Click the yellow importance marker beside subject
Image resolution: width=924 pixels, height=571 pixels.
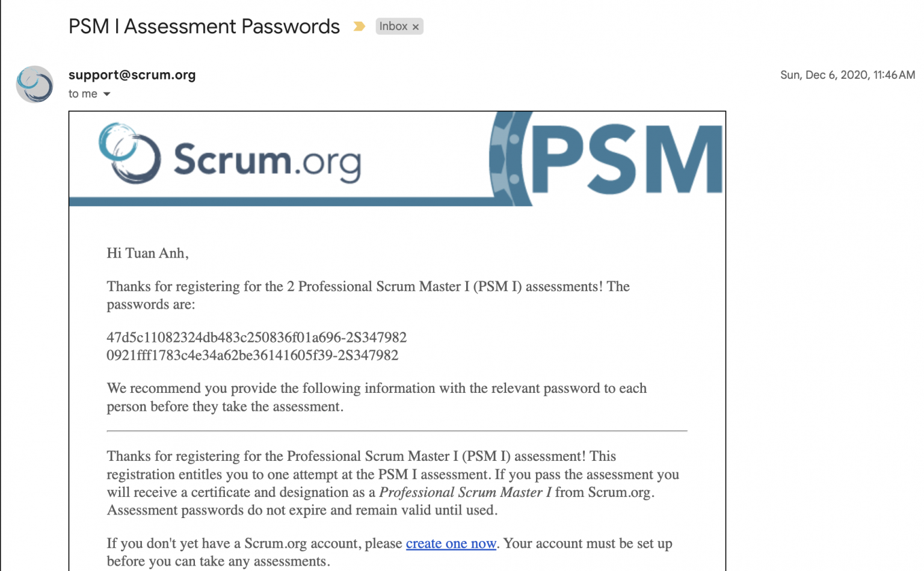359,26
